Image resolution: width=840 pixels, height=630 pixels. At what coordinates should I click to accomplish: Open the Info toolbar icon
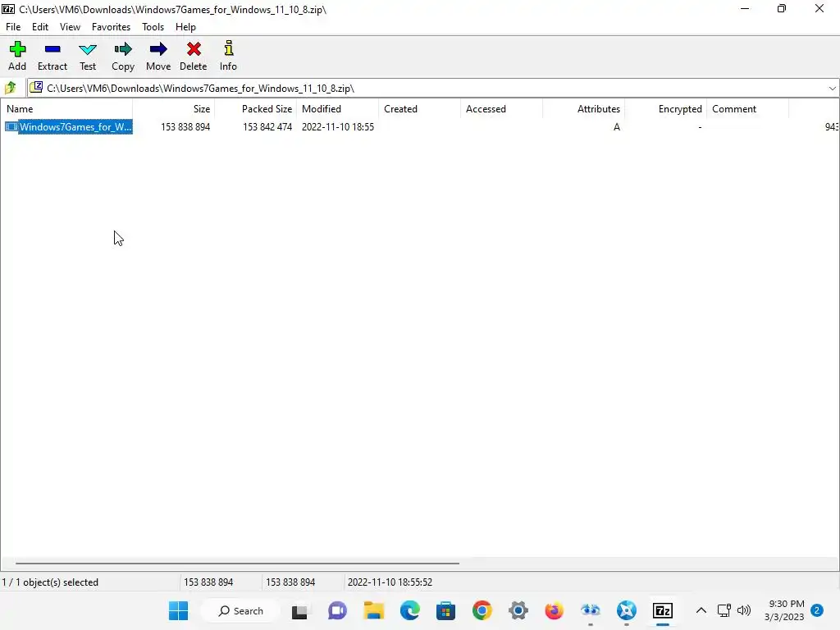click(x=228, y=56)
